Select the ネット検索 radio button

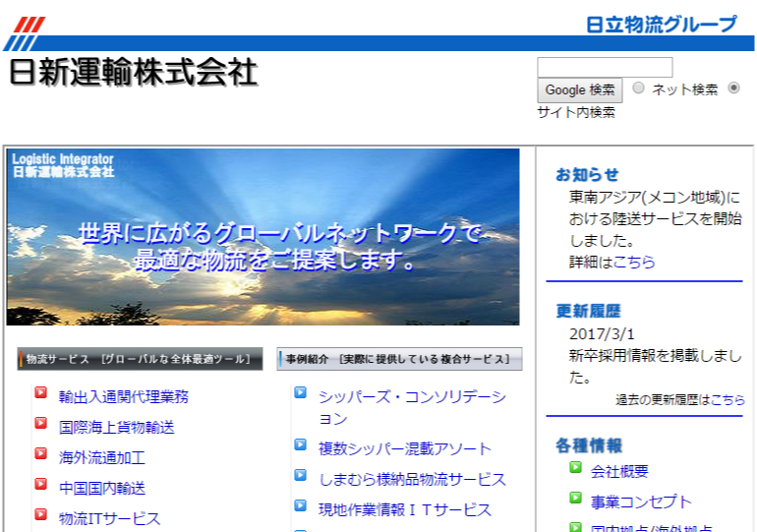[638, 88]
